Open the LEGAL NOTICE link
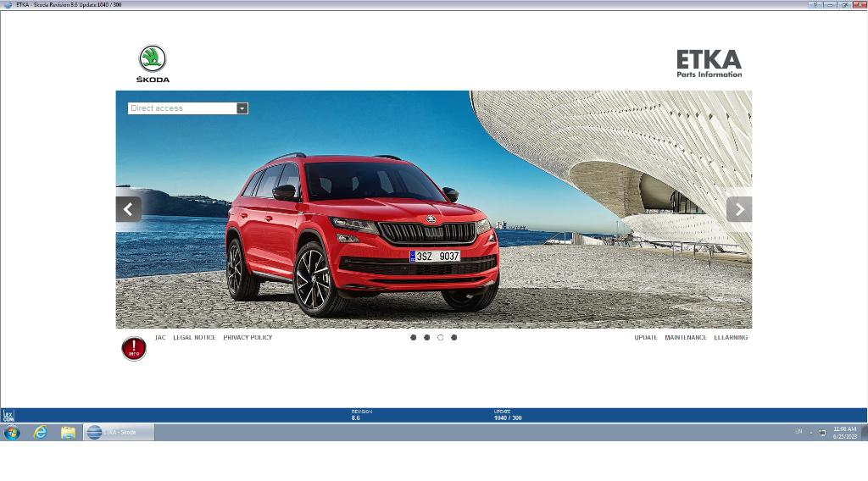This screenshot has height=481, width=868. click(x=194, y=337)
